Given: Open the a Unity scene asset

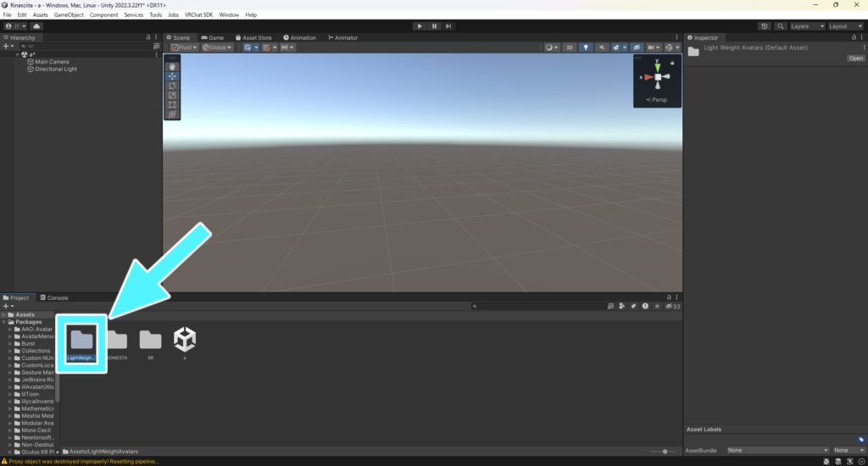Looking at the screenshot, I should click(185, 341).
